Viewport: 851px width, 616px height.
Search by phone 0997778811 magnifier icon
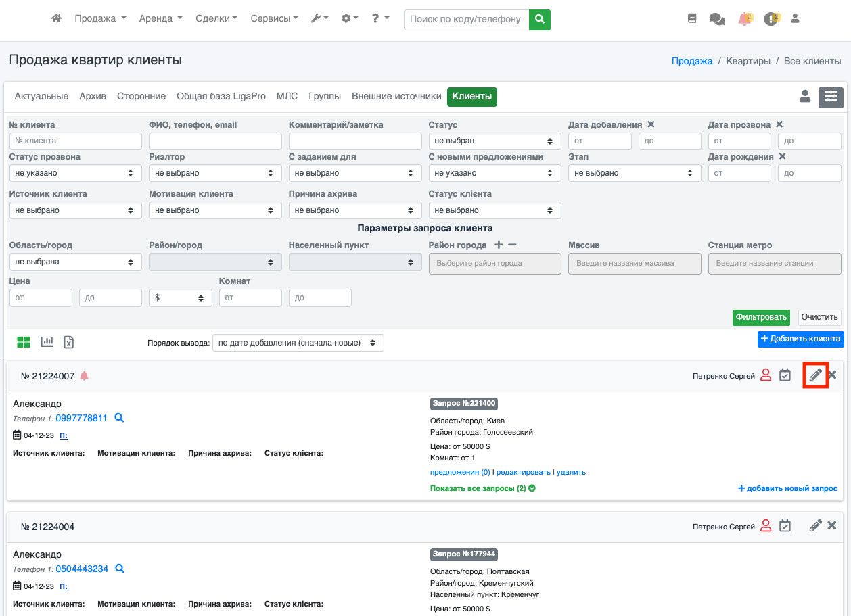pos(119,418)
